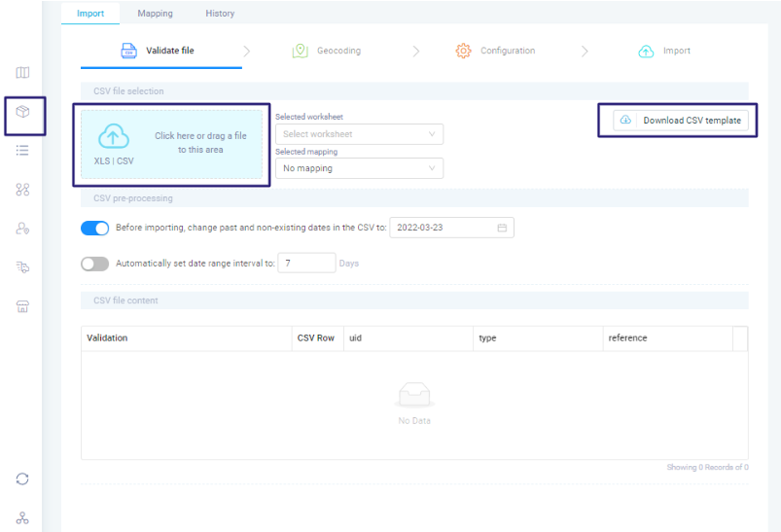This screenshot has height=532, width=781.
Task: Click the upload file drop area
Action: 171,144
